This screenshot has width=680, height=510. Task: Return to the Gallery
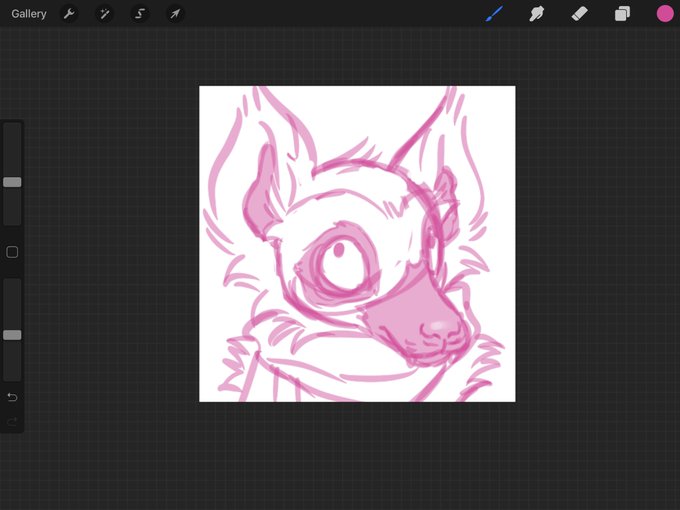coord(29,14)
